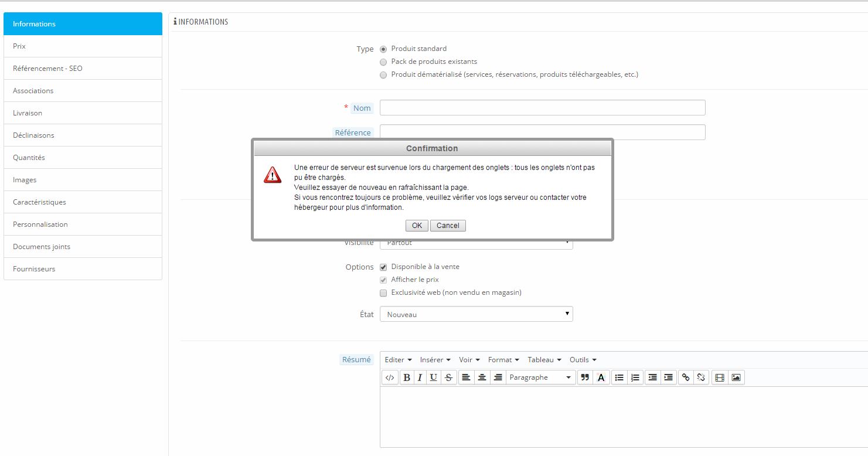Screen dimensions: 868x456
Task: Open the Tableau menu in editor
Action: coord(544,360)
